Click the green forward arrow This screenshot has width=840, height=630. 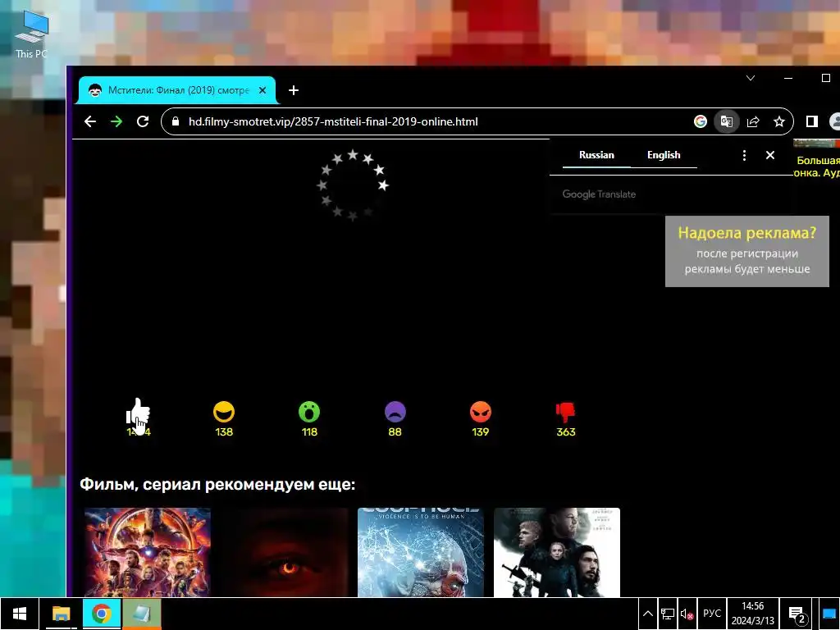point(116,121)
